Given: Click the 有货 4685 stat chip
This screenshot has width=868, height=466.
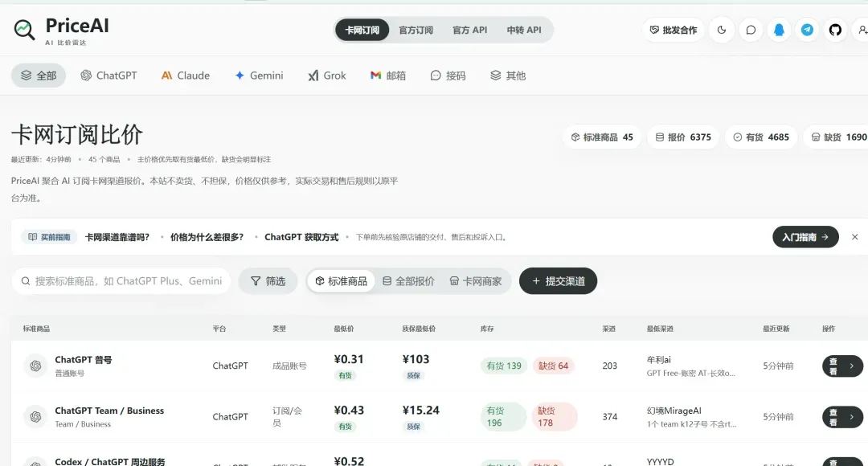Looking at the screenshot, I should [761, 137].
